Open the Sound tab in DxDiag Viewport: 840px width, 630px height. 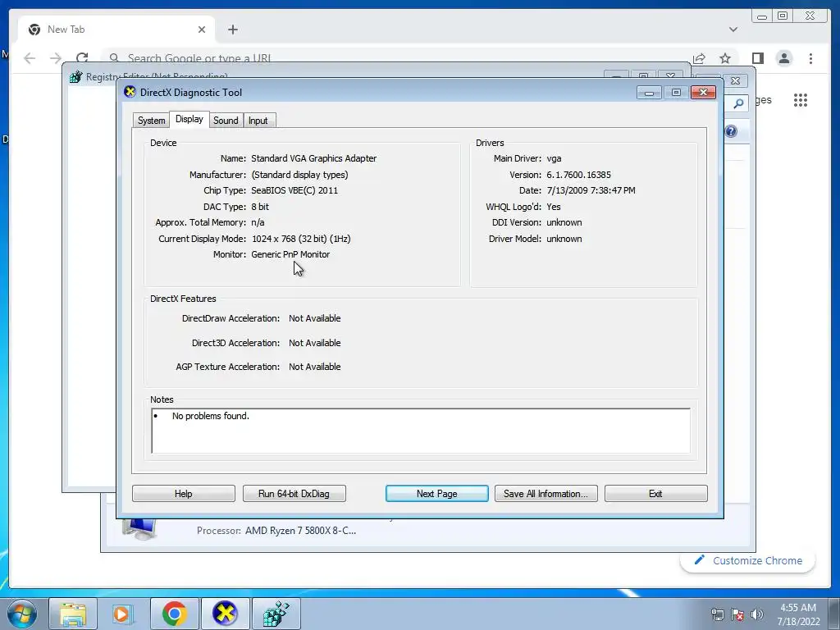(x=226, y=121)
